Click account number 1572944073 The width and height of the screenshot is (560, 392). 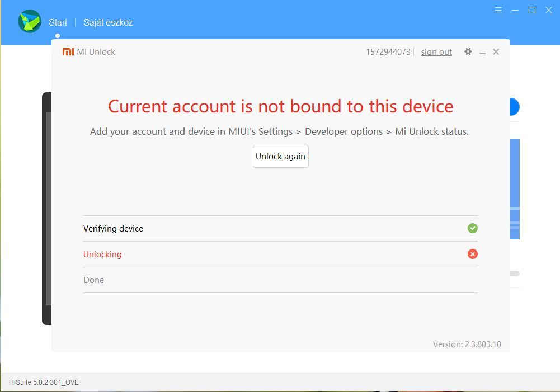point(388,52)
